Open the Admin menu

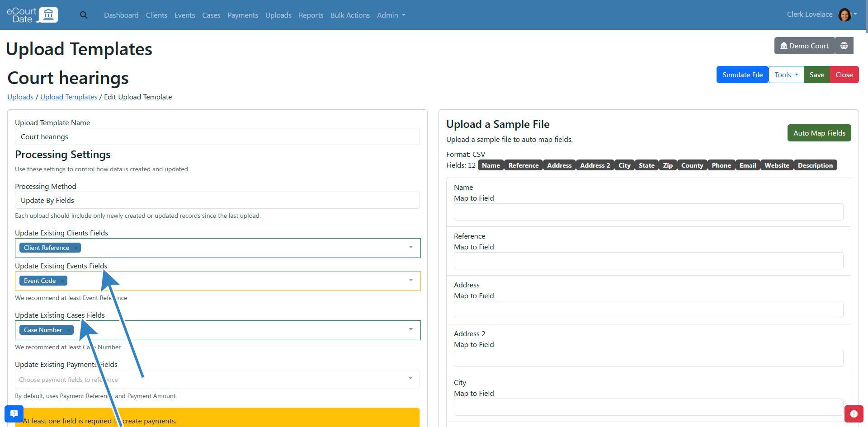tap(391, 15)
